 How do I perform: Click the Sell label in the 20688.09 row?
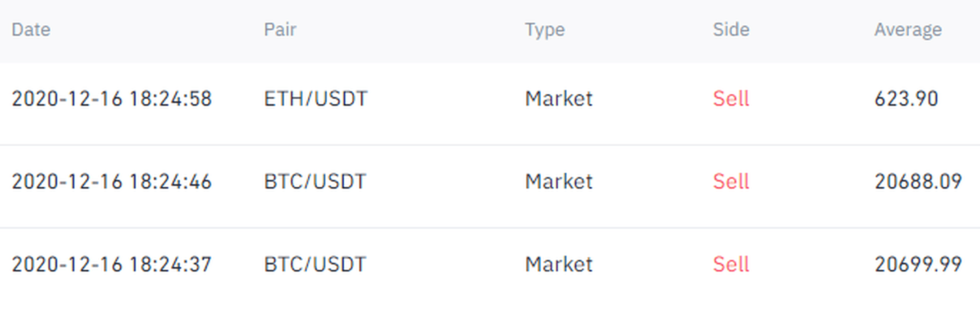(x=731, y=182)
